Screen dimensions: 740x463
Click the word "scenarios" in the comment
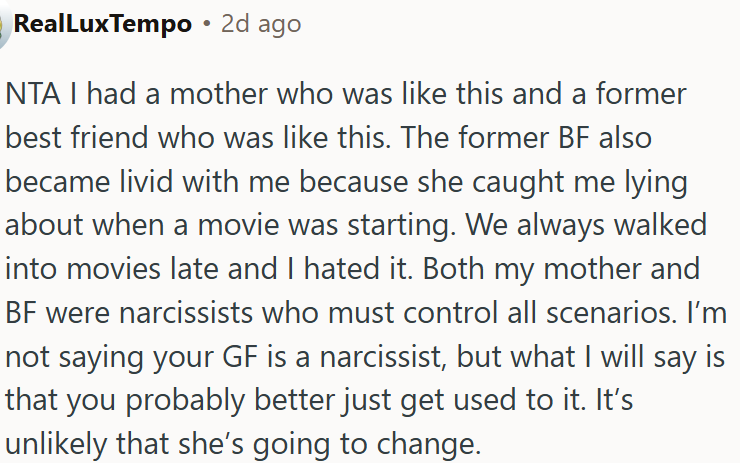click(556, 313)
